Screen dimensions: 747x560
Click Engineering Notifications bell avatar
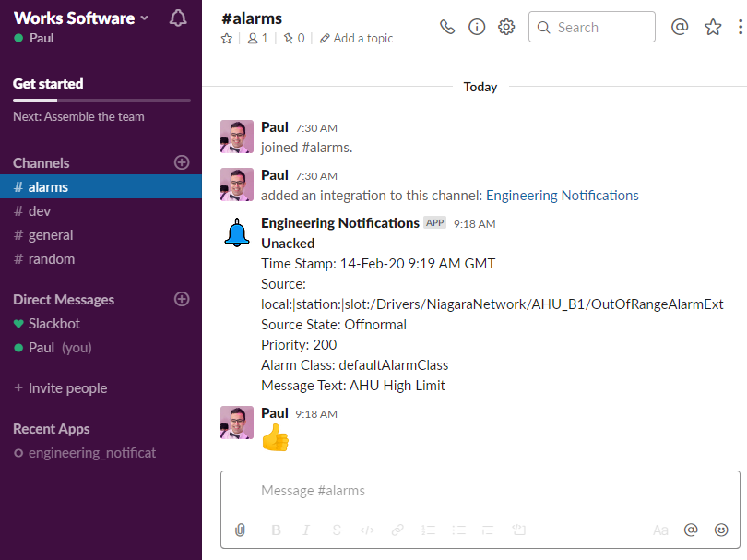point(237,232)
